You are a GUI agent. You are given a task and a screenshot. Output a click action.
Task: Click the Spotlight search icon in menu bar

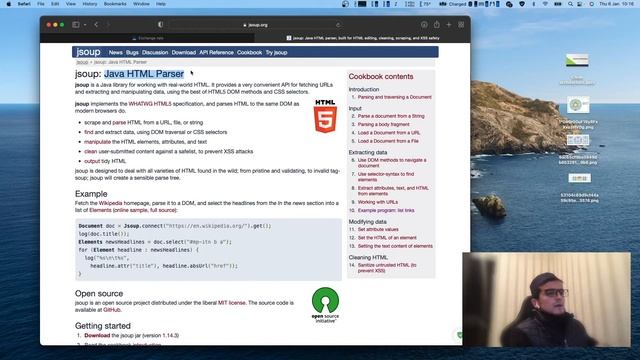pyautogui.click(x=570, y=4)
